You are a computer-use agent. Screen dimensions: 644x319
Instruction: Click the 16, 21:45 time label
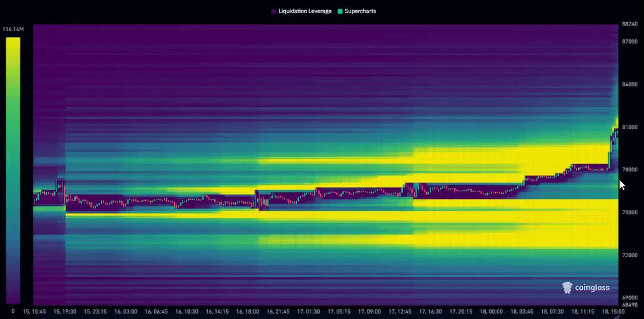pos(278,312)
